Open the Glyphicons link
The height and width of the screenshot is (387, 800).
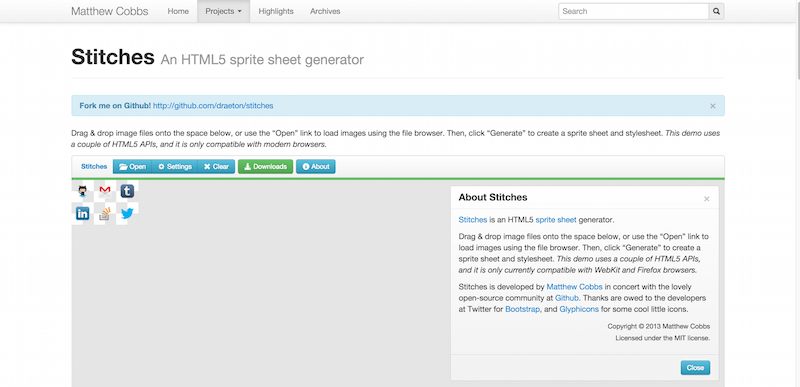click(580, 309)
